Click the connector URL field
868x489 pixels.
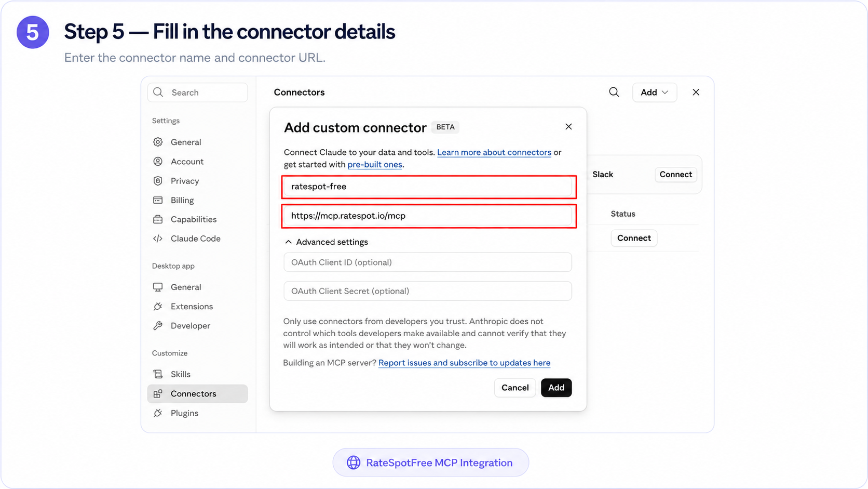tap(428, 216)
